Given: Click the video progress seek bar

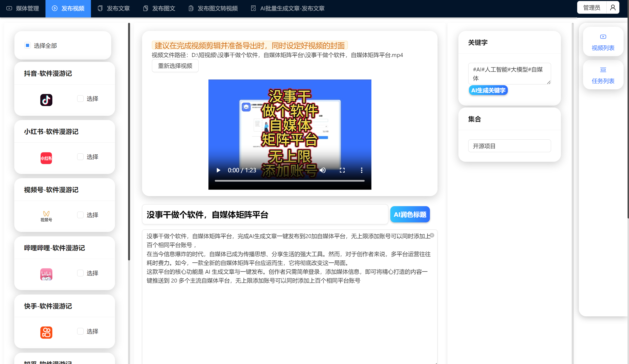Looking at the screenshot, I should pos(290,181).
